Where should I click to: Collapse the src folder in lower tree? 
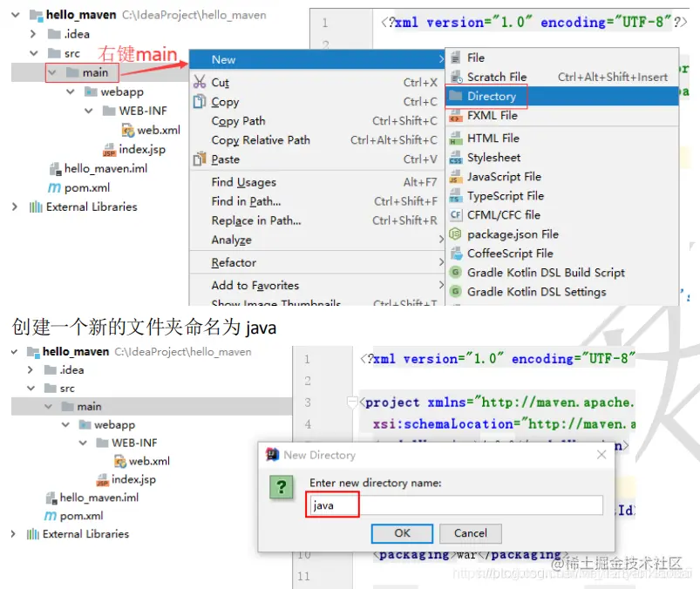(31, 389)
